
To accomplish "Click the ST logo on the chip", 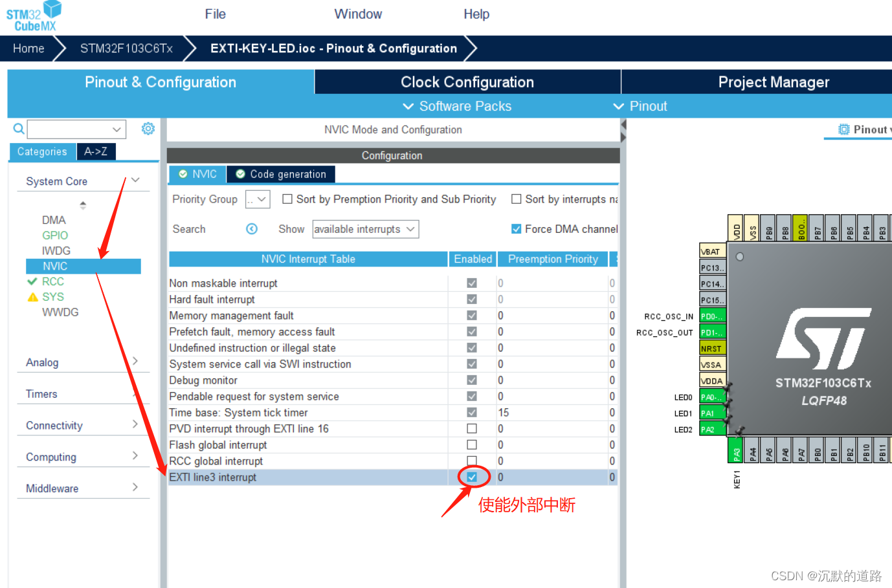I will [x=823, y=338].
